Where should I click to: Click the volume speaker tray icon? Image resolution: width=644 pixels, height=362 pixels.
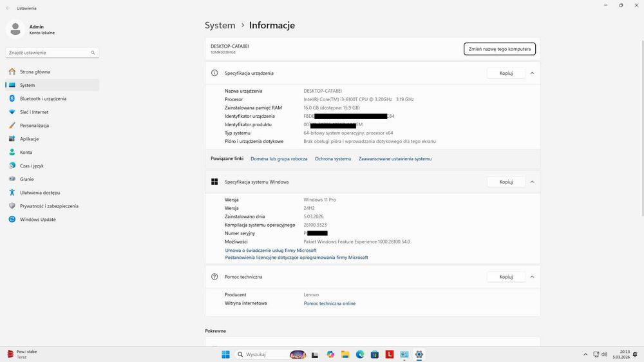(604, 355)
